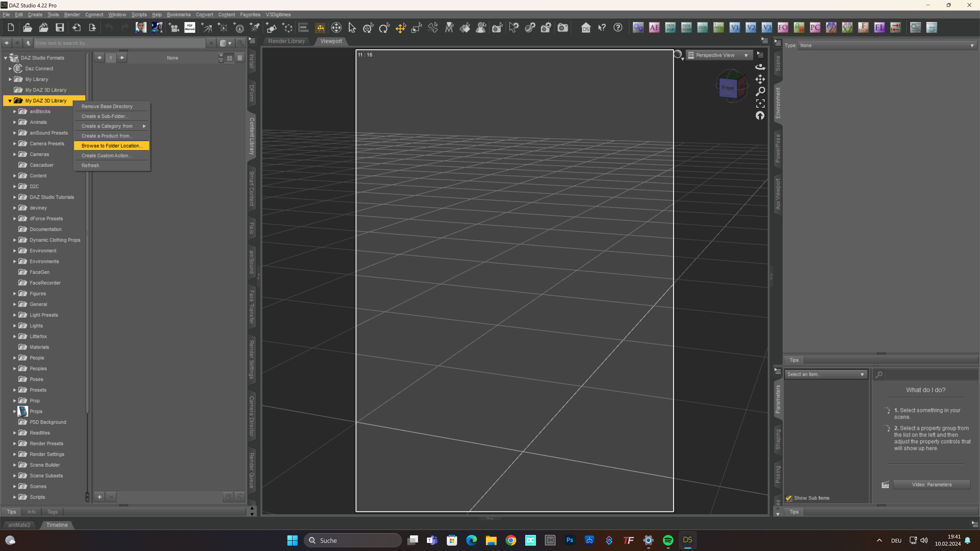Switch to the Render Library tab

[286, 41]
